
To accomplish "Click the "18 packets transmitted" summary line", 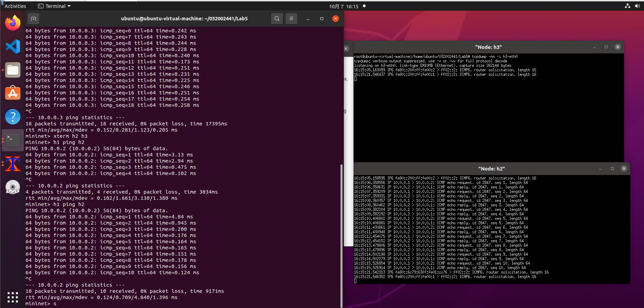I will pyautogui.click(x=126, y=124).
